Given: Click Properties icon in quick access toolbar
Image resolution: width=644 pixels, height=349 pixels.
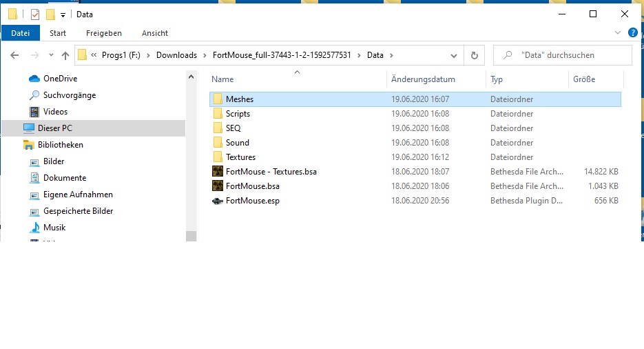Looking at the screenshot, I should coord(35,14).
